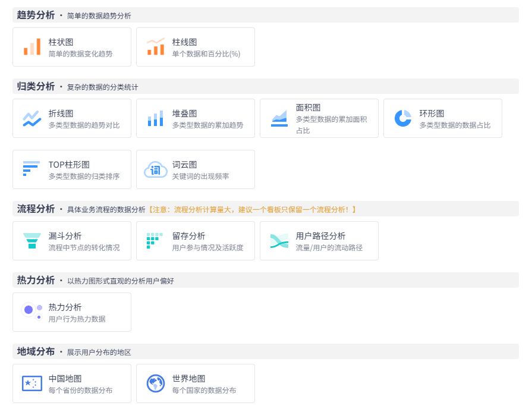Click the 留存分析 retention grid icon
The image size is (532, 409).
(x=155, y=241)
